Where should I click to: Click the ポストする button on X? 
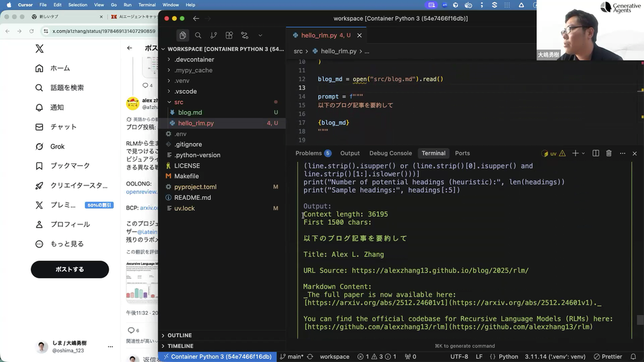[70, 269]
